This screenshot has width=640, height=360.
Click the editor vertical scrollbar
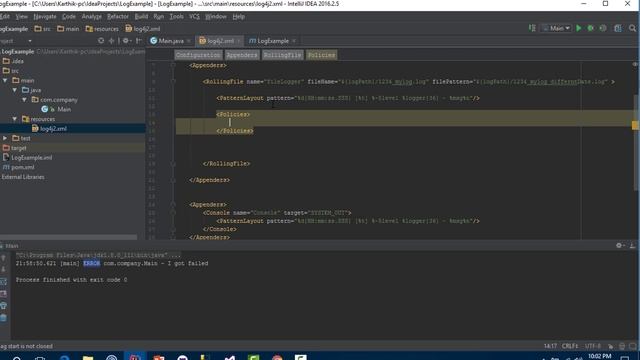click(x=635, y=143)
